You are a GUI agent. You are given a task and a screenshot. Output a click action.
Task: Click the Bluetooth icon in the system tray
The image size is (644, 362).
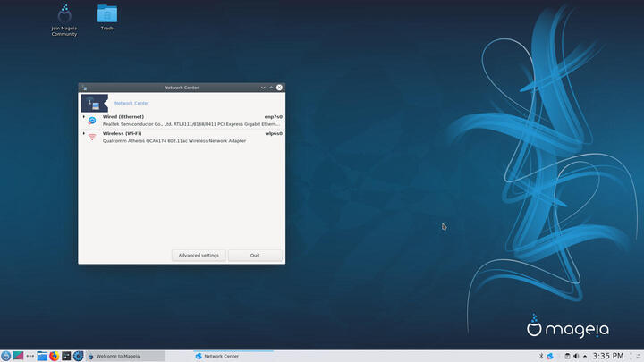(x=541, y=356)
